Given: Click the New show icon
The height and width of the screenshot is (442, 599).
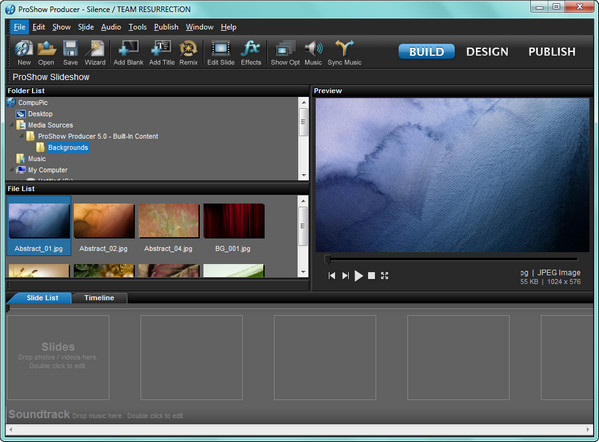Looking at the screenshot, I should tap(24, 52).
